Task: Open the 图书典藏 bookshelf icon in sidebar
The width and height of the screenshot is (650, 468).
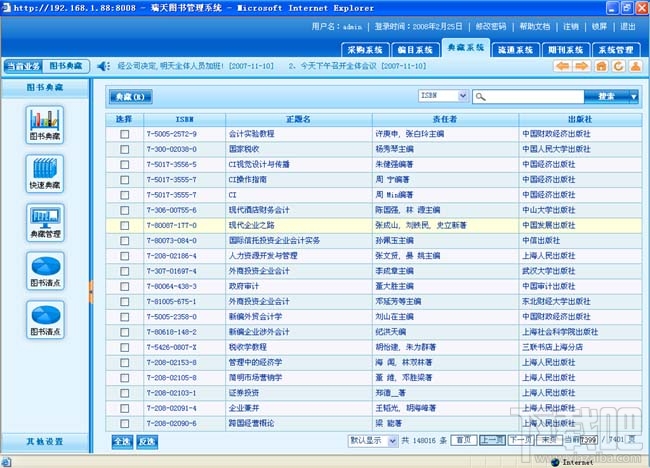Action: (45, 125)
